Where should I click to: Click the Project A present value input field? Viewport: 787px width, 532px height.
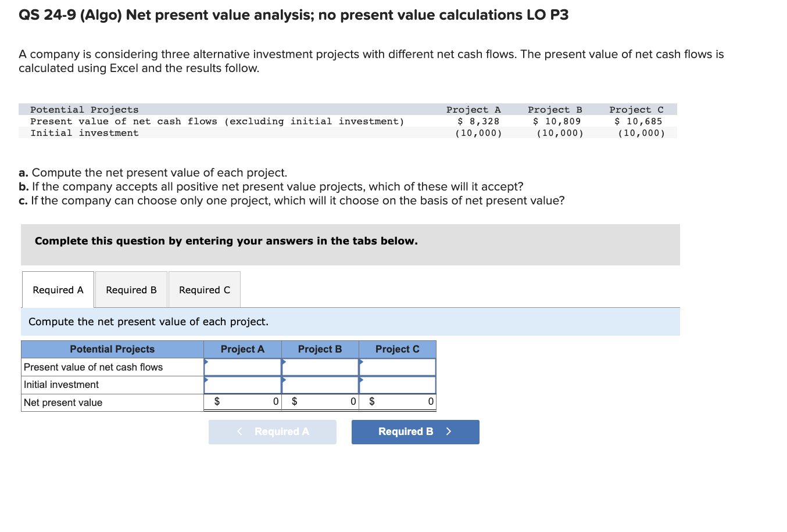click(x=243, y=366)
